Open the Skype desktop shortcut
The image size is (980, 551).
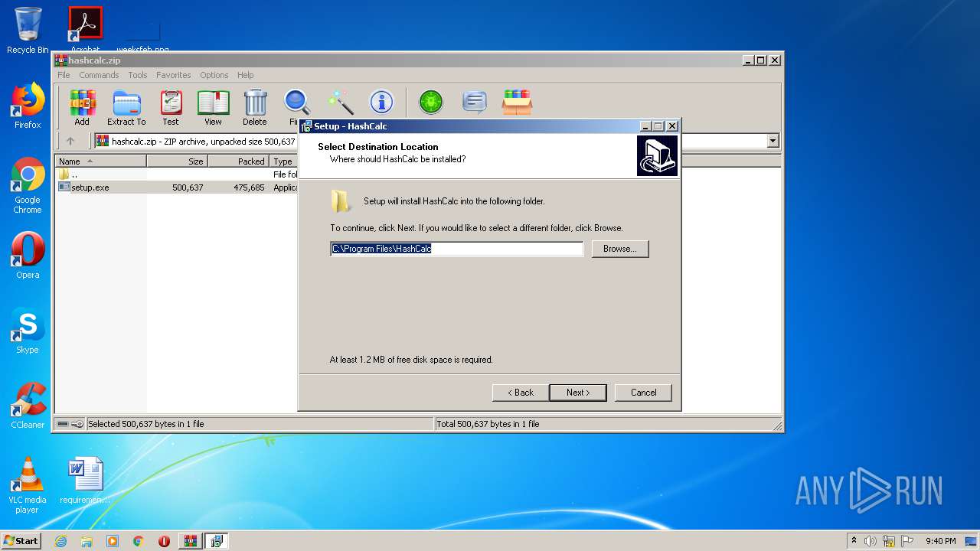pos(28,331)
